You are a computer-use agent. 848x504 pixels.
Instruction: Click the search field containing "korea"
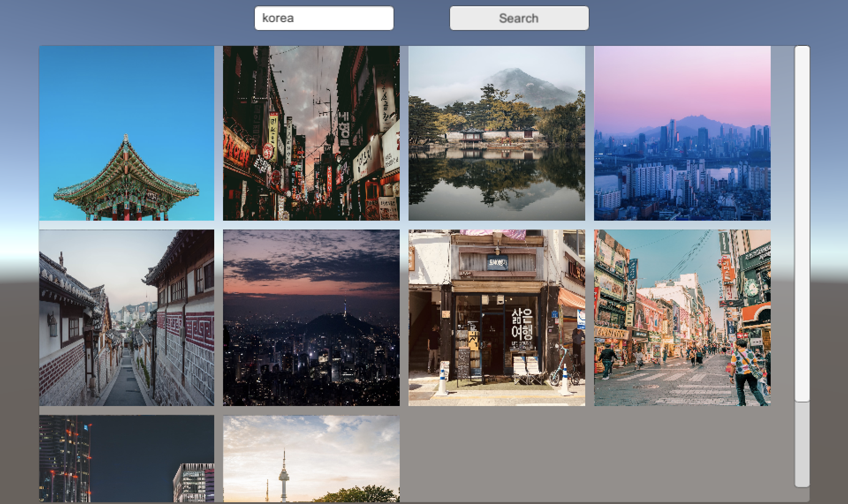[x=324, y=18]
